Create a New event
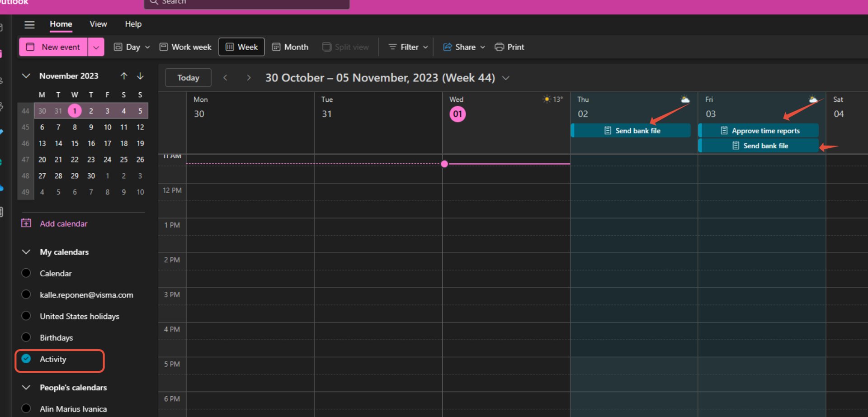 pos(53,47)
